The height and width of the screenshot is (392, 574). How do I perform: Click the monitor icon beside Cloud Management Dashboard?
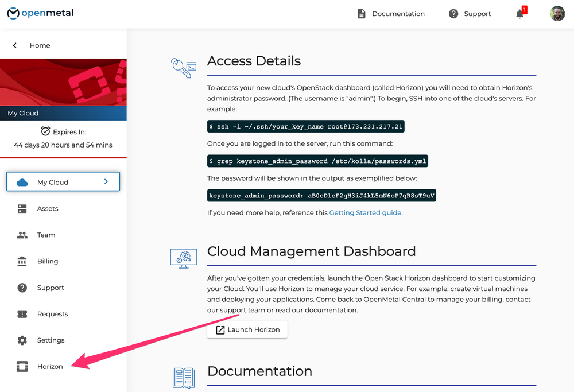click(183, 258)
